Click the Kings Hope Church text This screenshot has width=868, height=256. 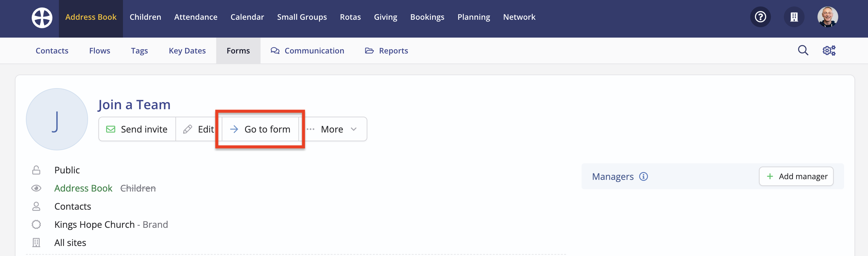95,224
